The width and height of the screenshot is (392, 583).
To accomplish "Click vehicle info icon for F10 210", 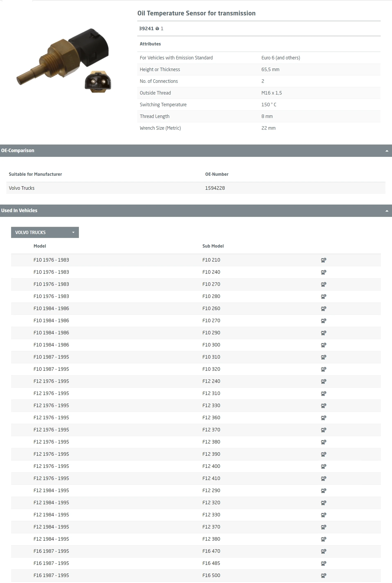I will point(323,260).
